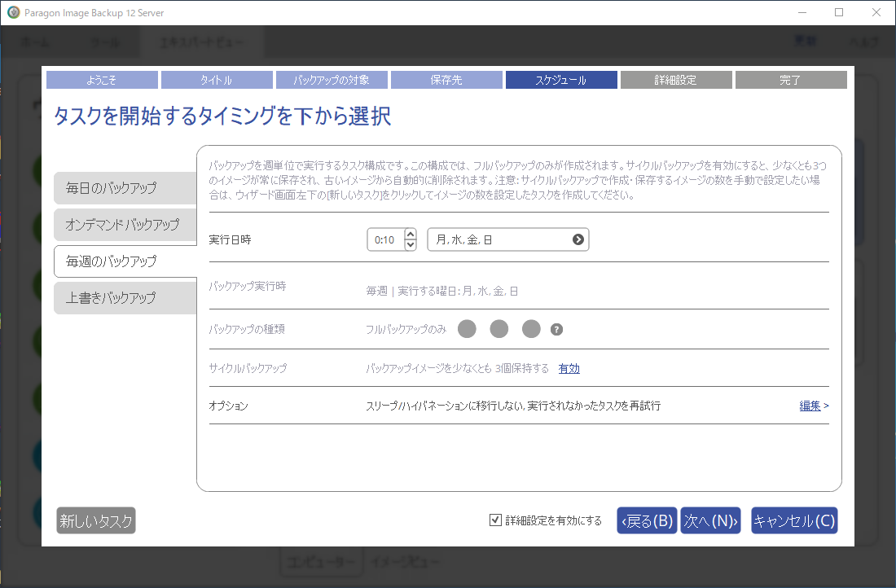
Task: Decrease execution time with down arrow
Action: point(411,244)
